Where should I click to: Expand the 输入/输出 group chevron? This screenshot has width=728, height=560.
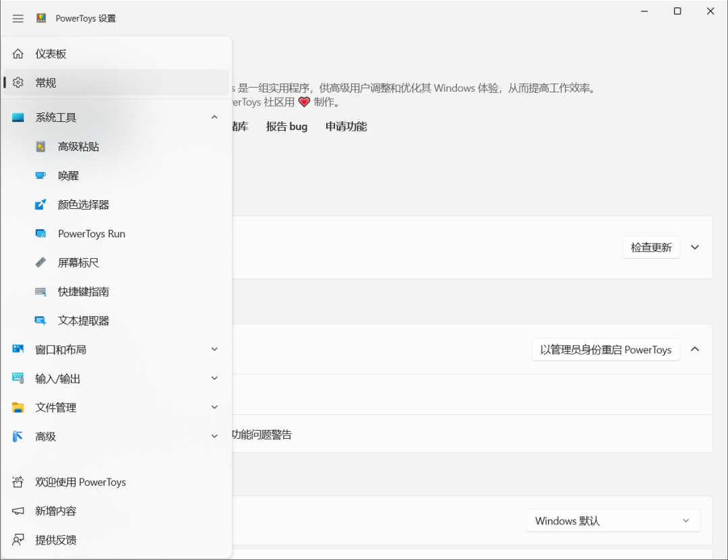pyautogui.click(x=214, y=378)
